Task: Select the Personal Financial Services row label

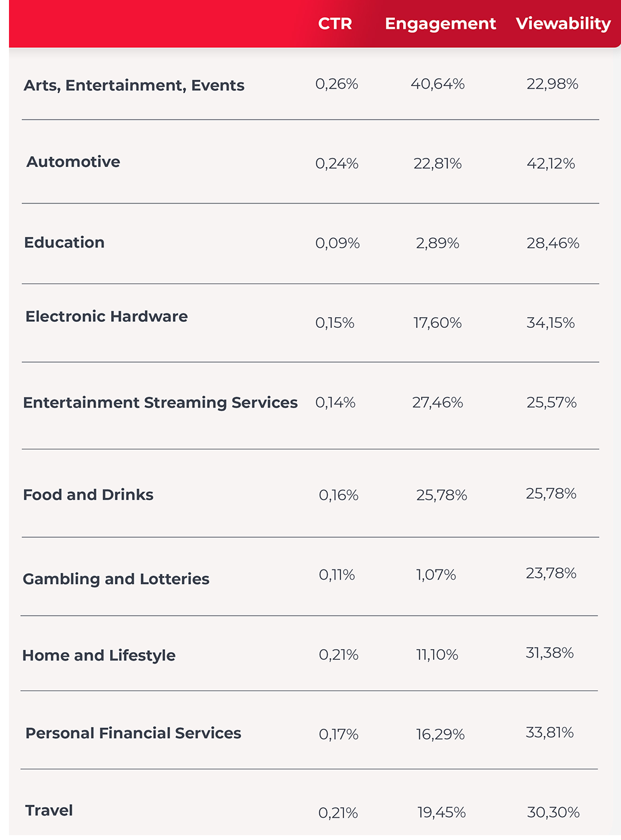Action: 133,734
